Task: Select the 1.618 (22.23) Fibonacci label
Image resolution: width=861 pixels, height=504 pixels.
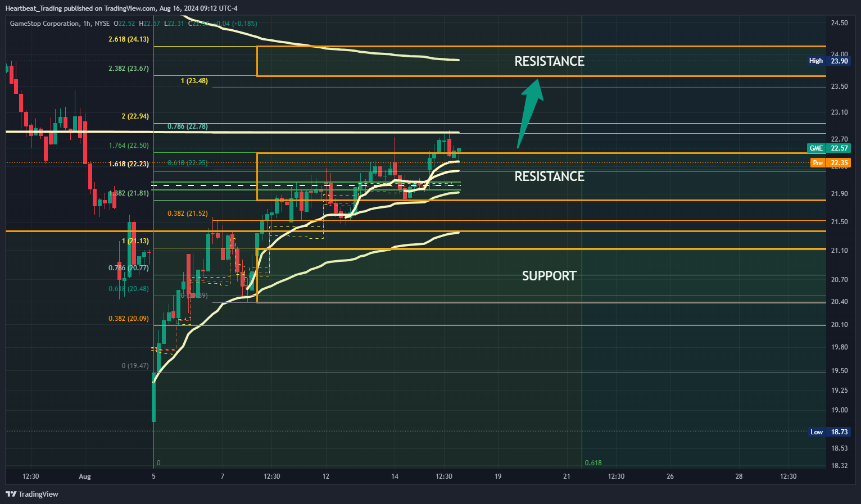Action: point(129,164)
